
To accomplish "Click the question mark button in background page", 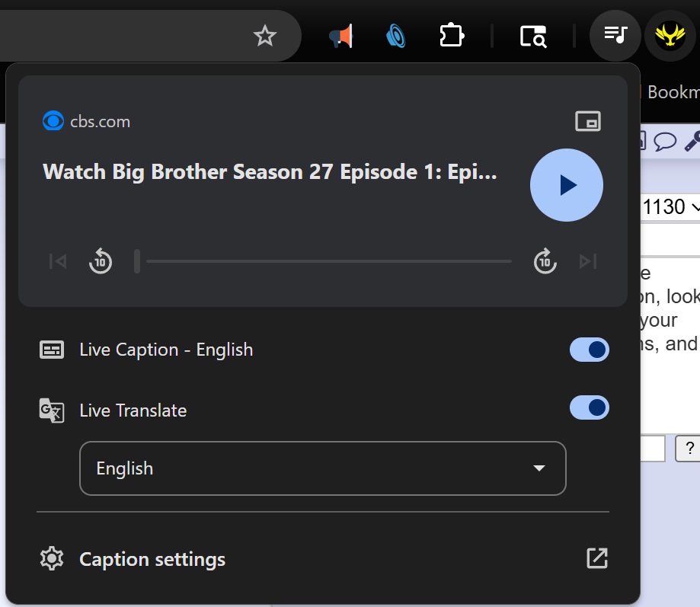I will click(689, 448).
